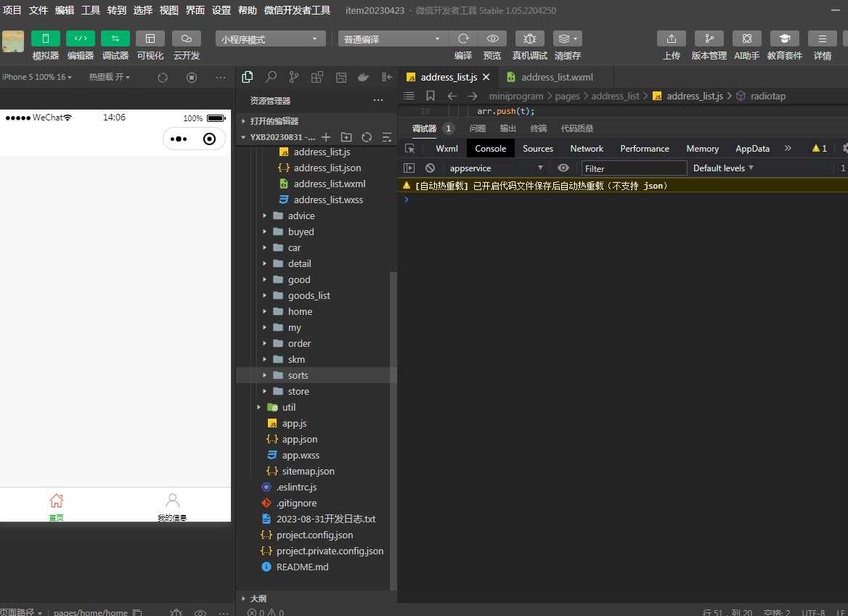Image resolution: width=848 pixels, height=616 pixels.
Task: Click the 清缓存 clear cache icon
Action: click(567, 39)
